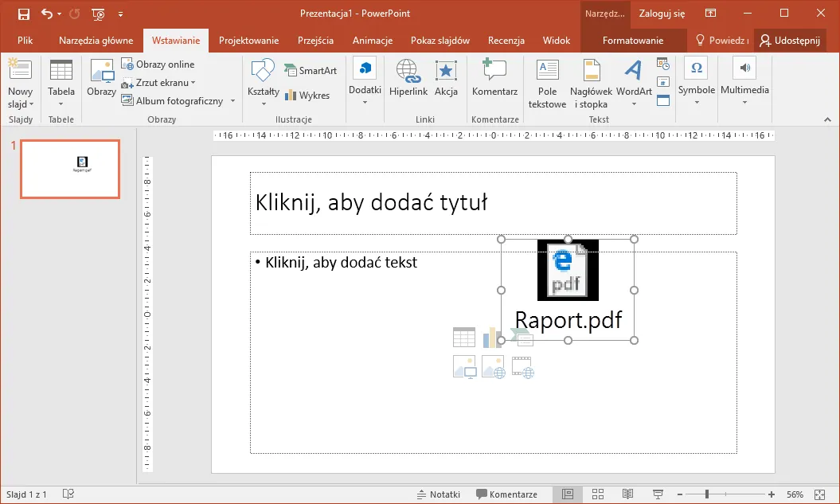The image size is (840, 504).
Task: Click Zaloguj się to sign in
Action: [x=662, y=14]
